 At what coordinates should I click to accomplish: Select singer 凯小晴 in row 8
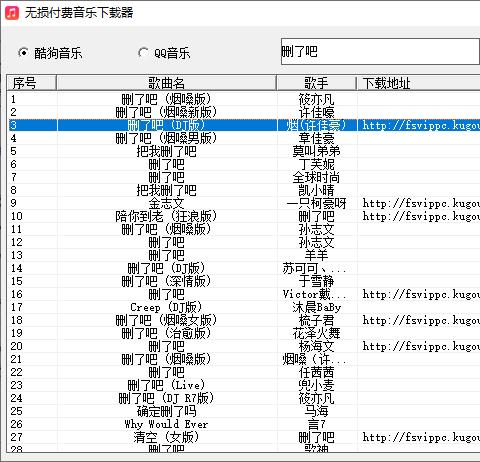[316, 190]
